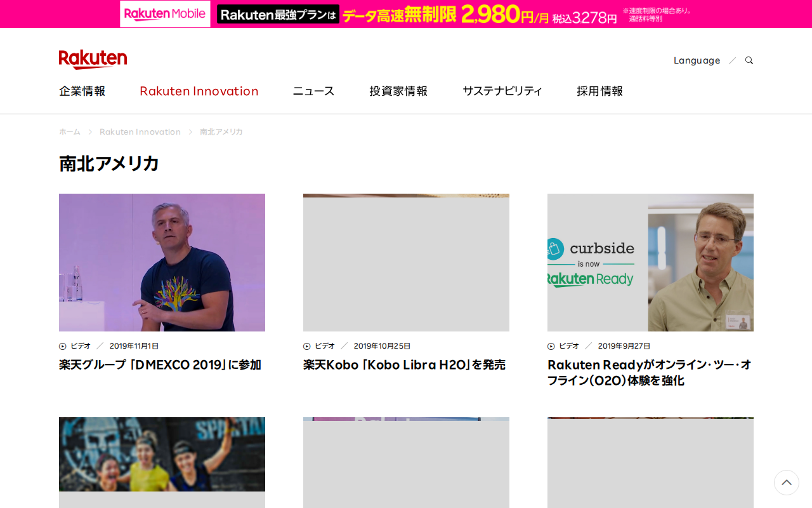Screen dimensions: 812x508
Task: Click 南北アメリカ in the breadcrumb
Action: tap(221, 131)
